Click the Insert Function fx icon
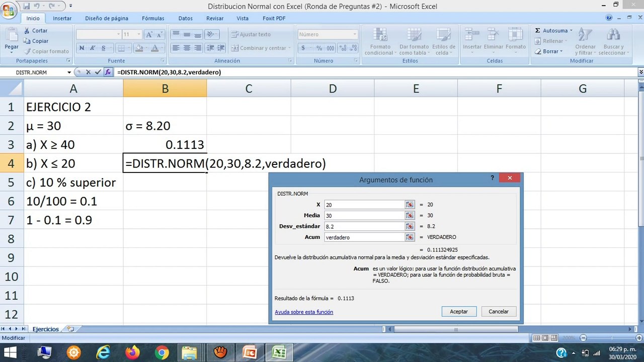 pyautogui.click(x=108, y=72)
